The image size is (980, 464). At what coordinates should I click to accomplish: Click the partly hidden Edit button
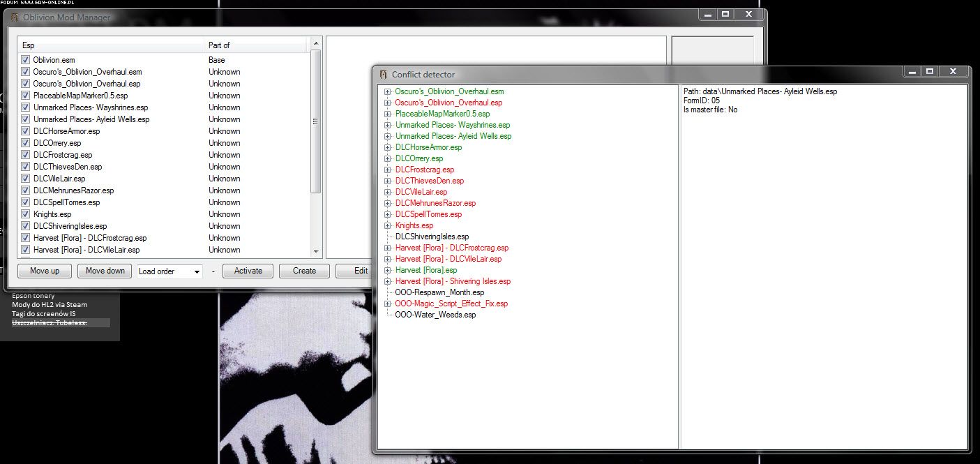354,271
